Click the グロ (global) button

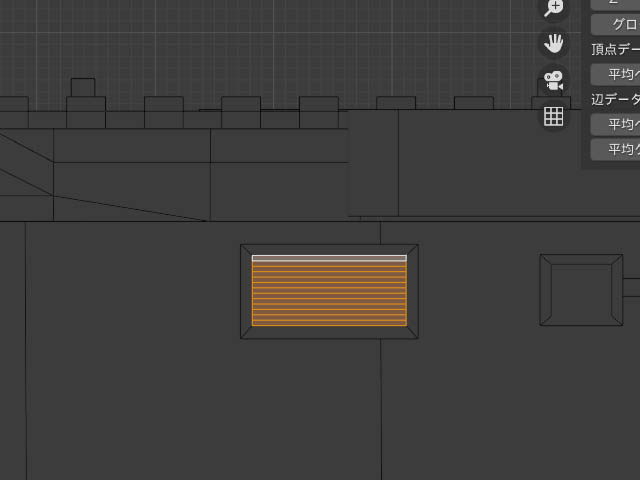[x=615, y=24]
